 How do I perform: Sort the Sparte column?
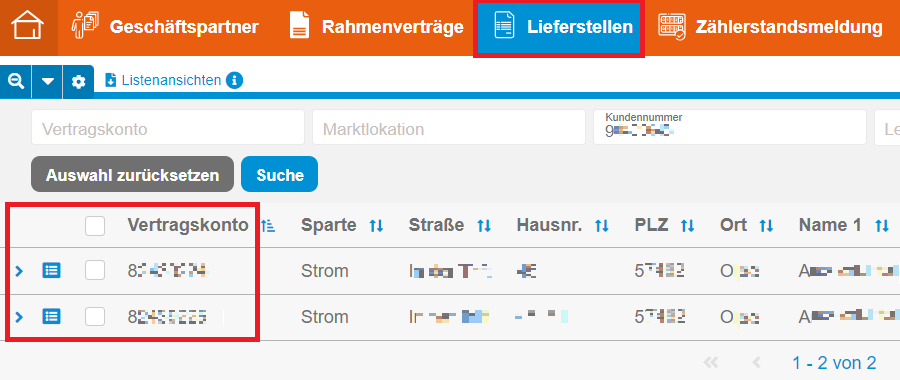coord(376,226)
